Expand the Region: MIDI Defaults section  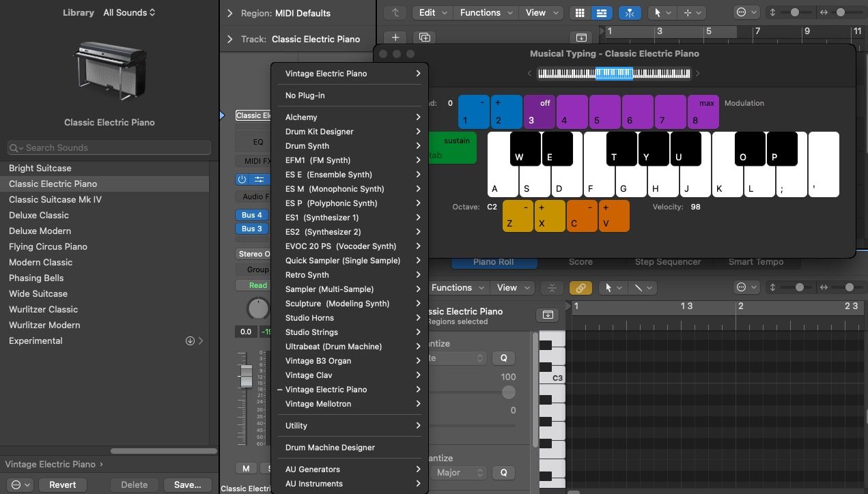tap(230, 12)
